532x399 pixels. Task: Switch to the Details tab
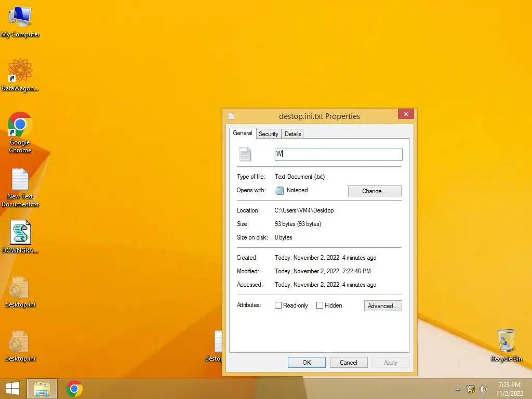click(x=293, y=134)
